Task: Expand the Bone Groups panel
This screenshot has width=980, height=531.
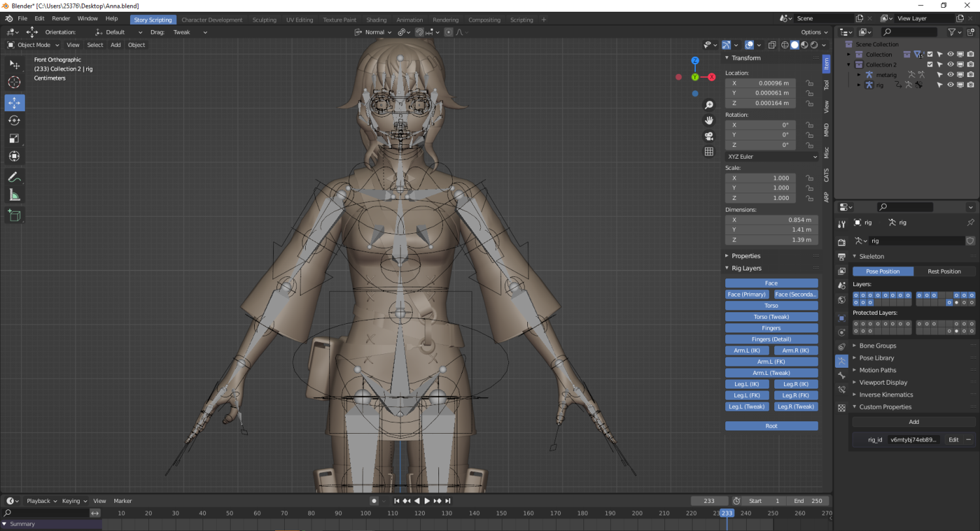Action: coord(877,346)
